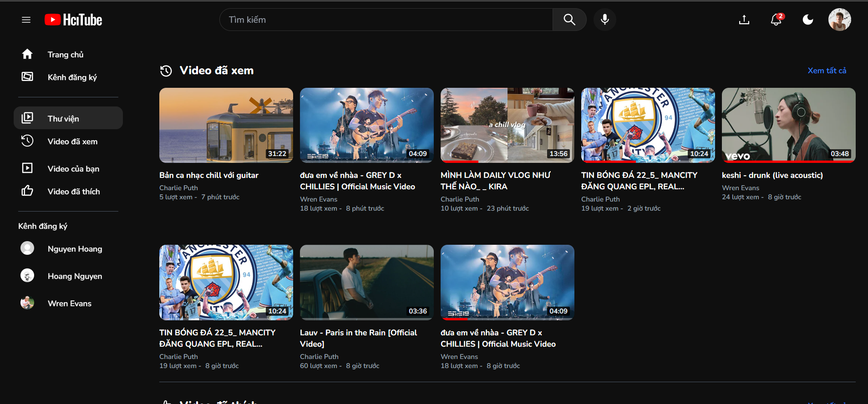868x404 pixels.
Task: Click the upload video icon
Action: coord(744,20)
